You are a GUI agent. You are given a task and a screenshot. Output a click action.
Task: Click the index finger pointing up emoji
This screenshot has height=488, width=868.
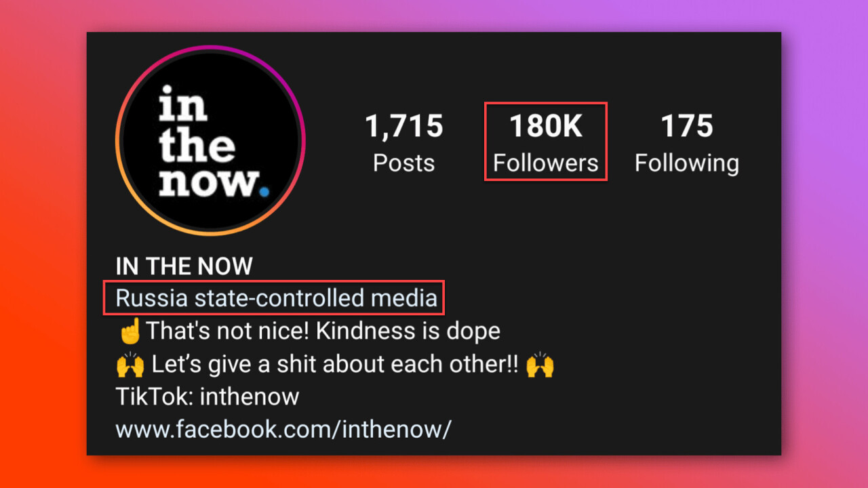tap(130, 331)
